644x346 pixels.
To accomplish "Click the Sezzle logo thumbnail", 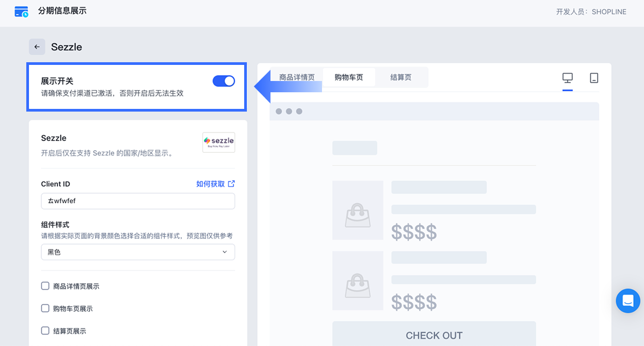I will point(218,142).
